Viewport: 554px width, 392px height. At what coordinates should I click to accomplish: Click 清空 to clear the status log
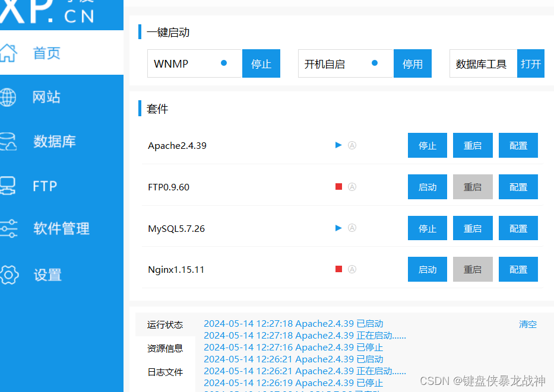click(x=527, y=324)
